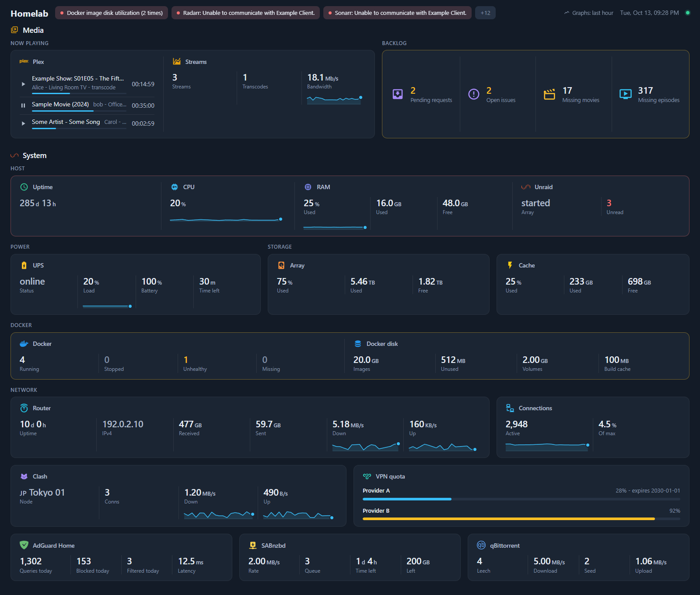The height and width of the screenshot is (595, 700).
Task: Click the Connections network icon
Action: click(x=510, y=408)
